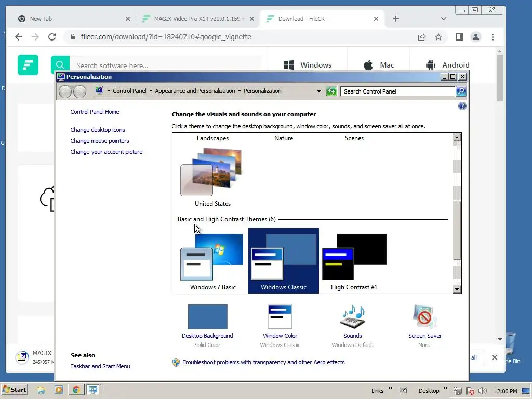Screen dimensions: 532x399
Task: Bookmark this page with star icon
Action: click(x=438, y=37)
